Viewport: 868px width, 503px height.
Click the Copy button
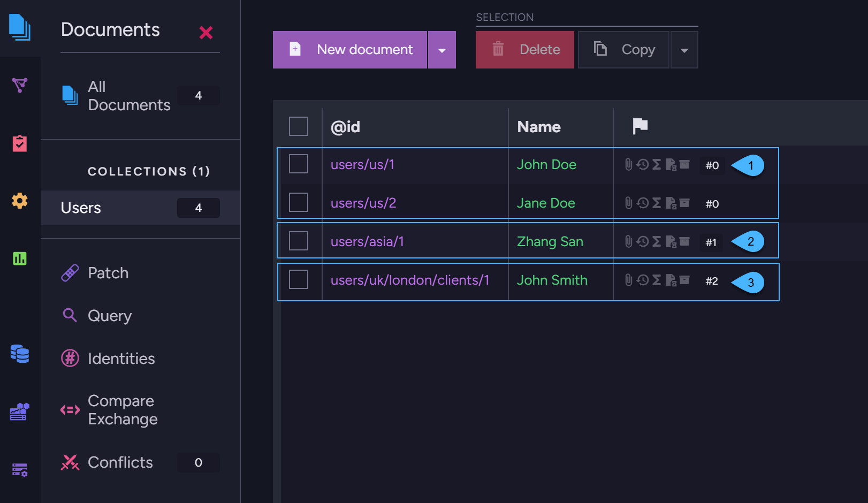[623, 50]
